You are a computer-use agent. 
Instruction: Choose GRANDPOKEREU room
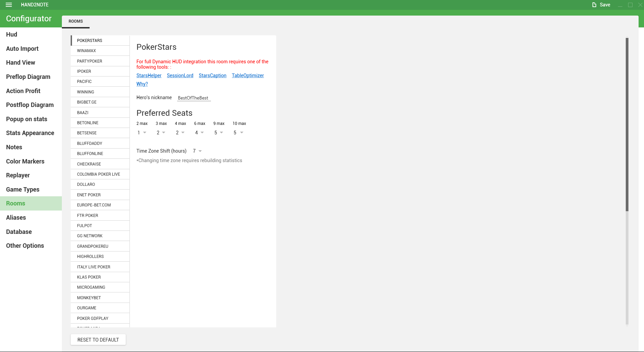[100, 246]
